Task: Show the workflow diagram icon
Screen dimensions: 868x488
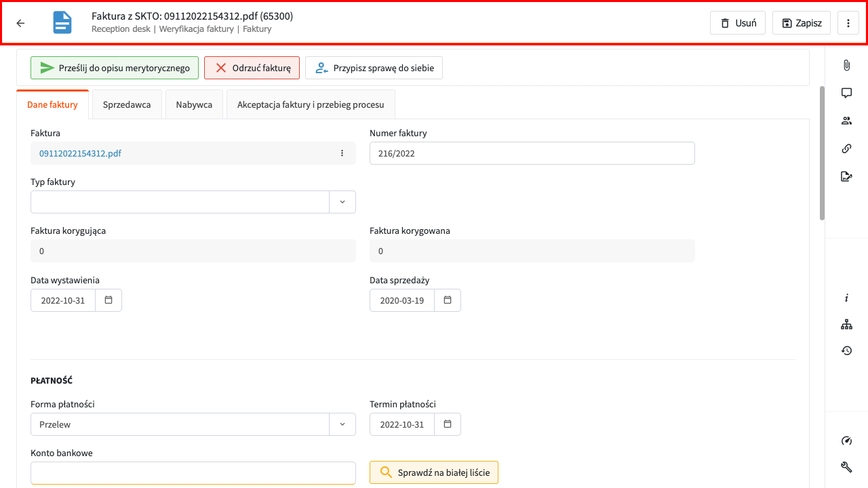Action: pyautogui.click(x=846, y=325)
